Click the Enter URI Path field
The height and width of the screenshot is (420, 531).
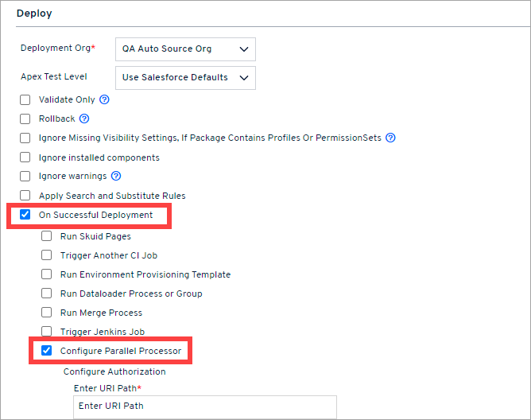205,406
